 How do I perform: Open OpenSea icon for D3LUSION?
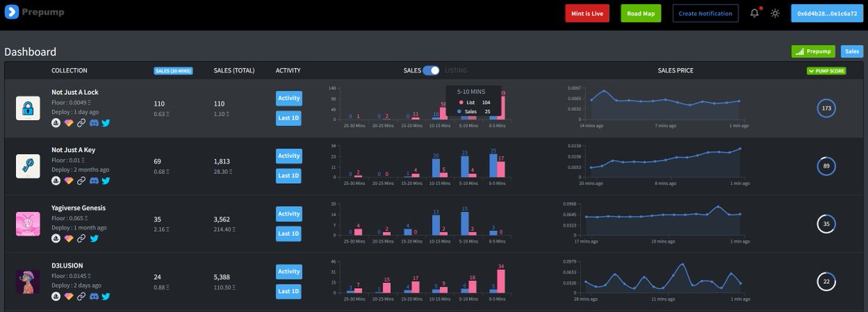pos(56,296)
